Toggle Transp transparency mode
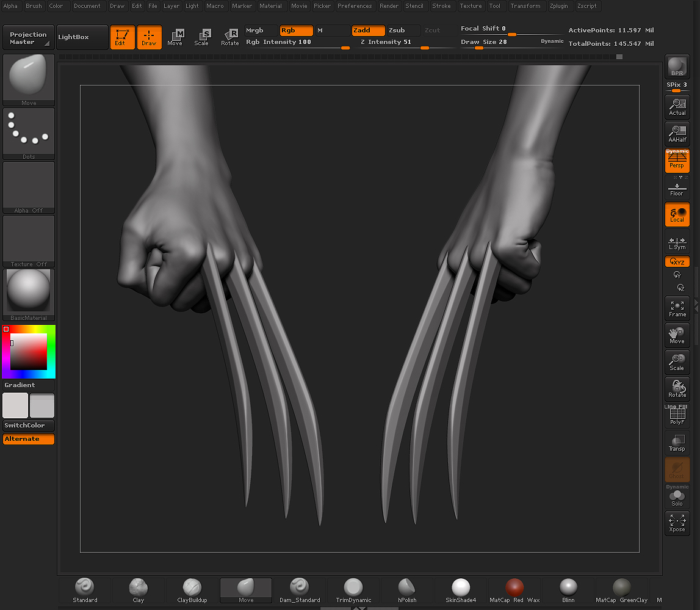Screen dimensions: 700x610 (677, 443)
